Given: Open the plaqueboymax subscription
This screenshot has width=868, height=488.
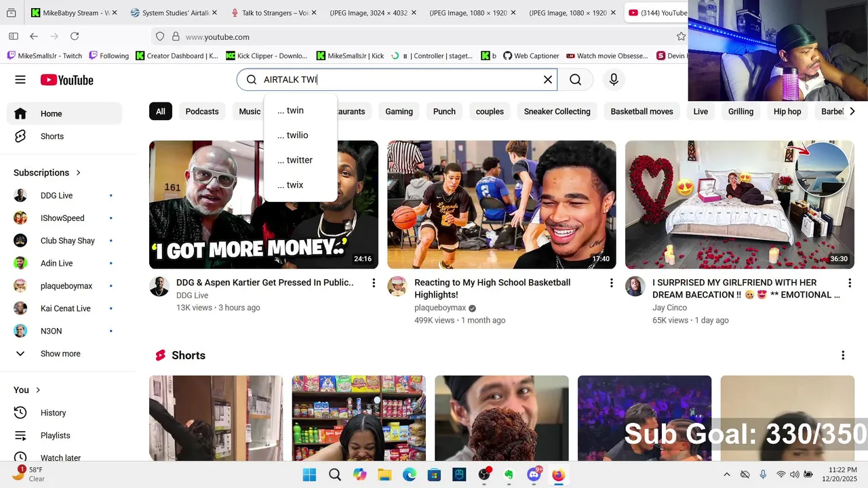Looking at the screenshot, I should 64,286.
